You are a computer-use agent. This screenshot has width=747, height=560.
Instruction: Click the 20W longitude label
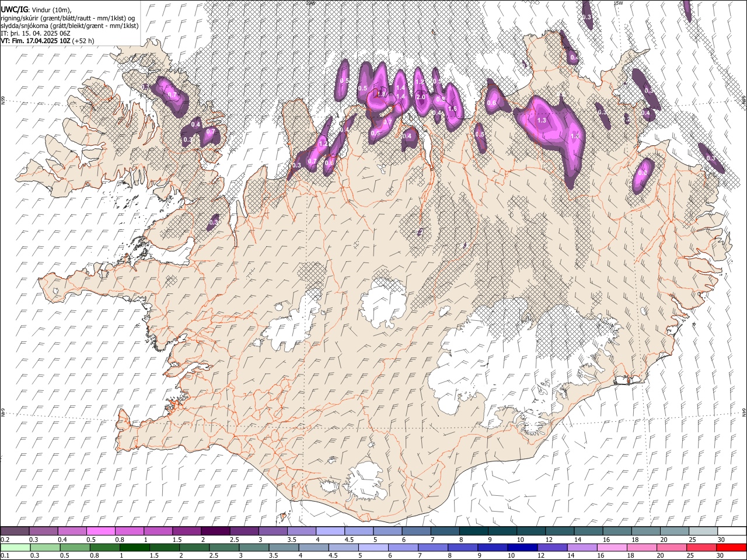tap(310, 3)
